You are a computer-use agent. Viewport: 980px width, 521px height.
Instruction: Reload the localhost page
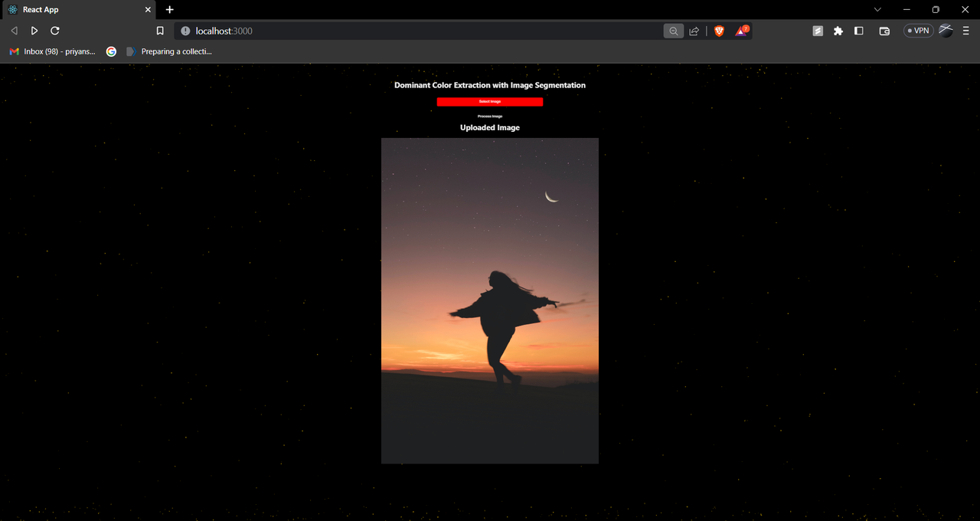[55, 31]
